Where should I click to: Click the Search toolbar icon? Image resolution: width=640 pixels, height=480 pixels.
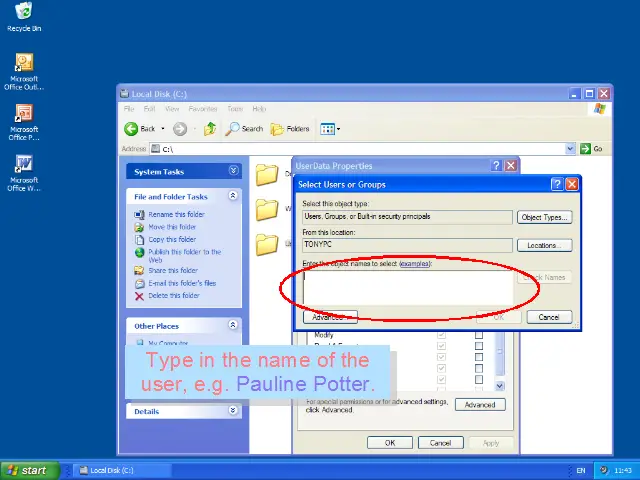tap(244, 129)
